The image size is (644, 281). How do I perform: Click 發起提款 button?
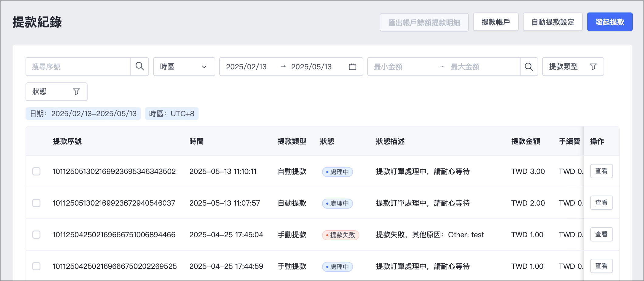tap(610, 22)
